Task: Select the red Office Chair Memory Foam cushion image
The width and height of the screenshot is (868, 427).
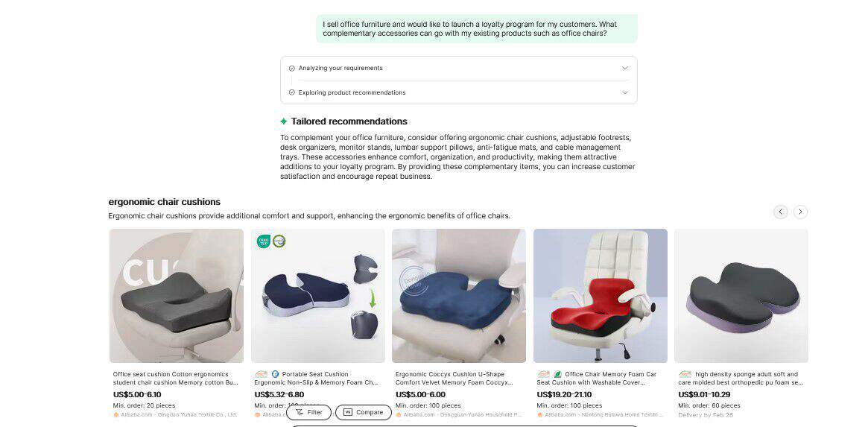Action: [600, 296]
